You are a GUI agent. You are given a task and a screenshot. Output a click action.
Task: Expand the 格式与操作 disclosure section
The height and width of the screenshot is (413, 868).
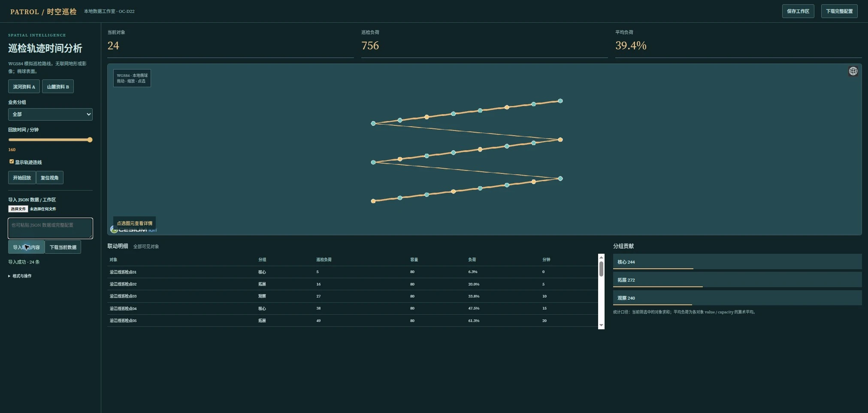point(20,276)
